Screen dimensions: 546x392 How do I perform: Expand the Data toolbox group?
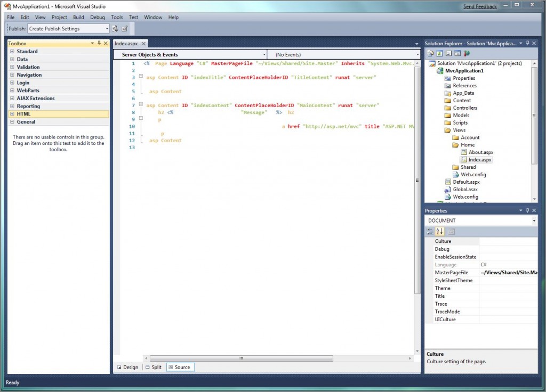[x=12, y=59]
